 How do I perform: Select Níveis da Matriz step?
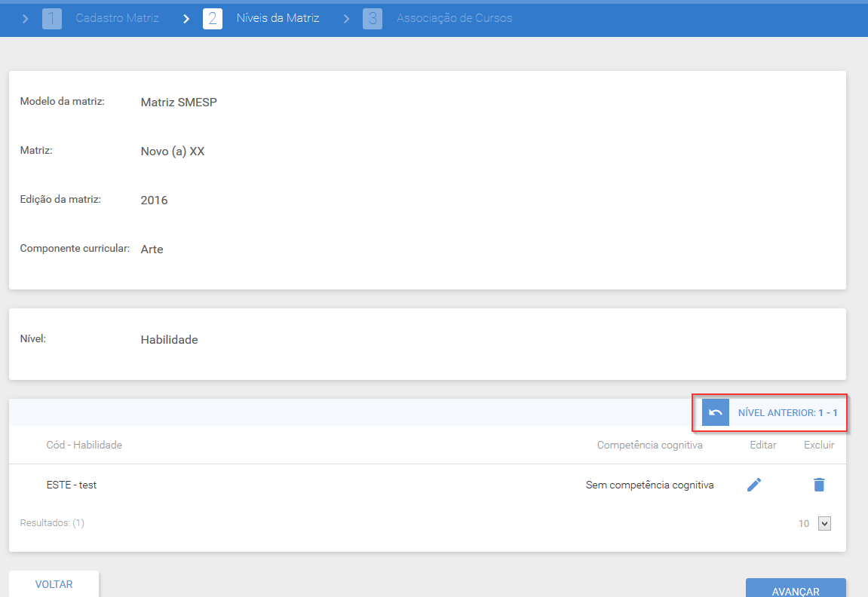pos(278,18)
